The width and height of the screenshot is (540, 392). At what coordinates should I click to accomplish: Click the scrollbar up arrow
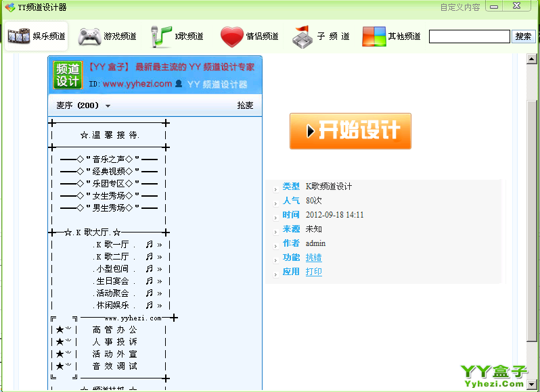click(531, 59)
